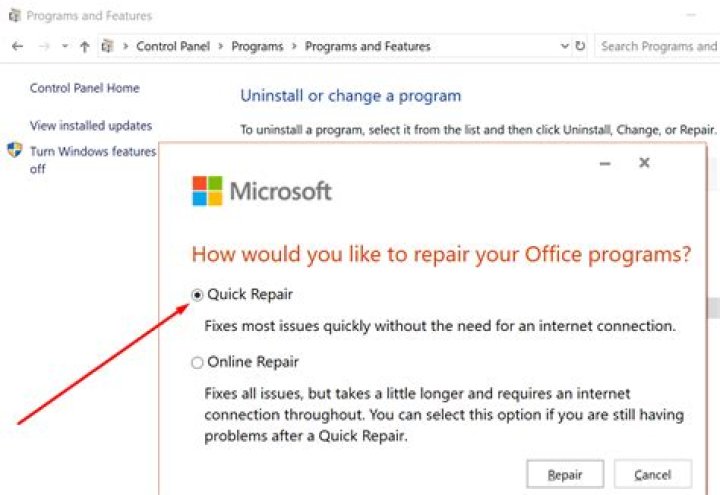Click the Back navigation arrow
720x495 pixels.
[x=17, y=46]
